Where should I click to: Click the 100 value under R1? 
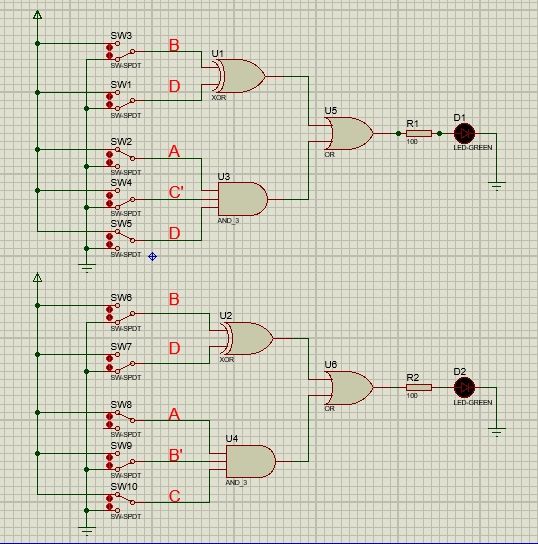[412, 142]
